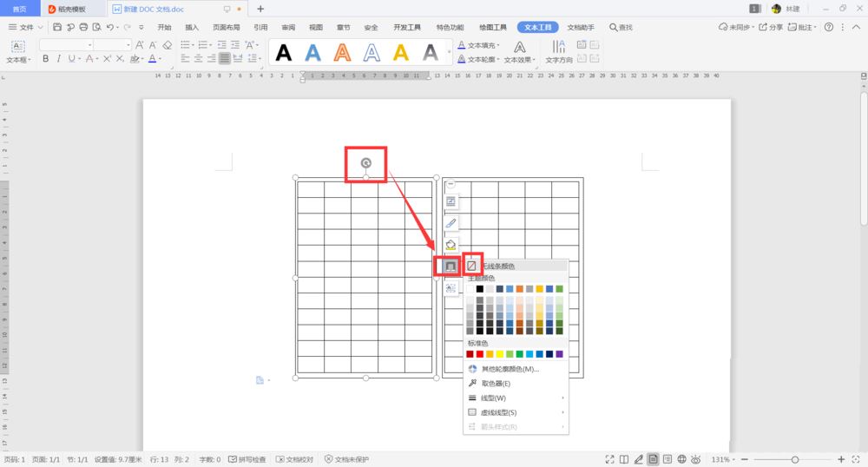Image resolution: width=868 pixels, height=467 pixels.
Task: Select the 取色器(E) eyedropper item
Action: (516, 384)
